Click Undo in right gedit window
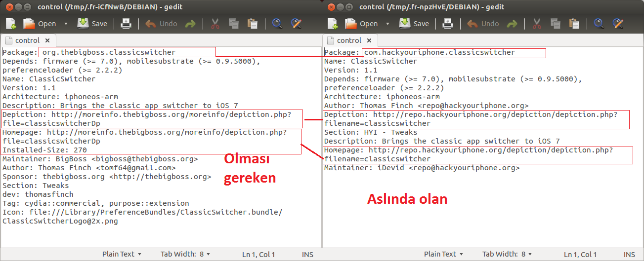 483,24
